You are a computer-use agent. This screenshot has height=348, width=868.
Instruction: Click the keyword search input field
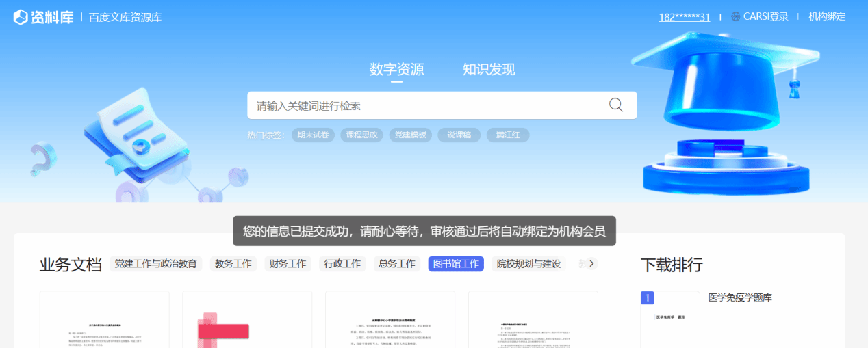point(424,106)
